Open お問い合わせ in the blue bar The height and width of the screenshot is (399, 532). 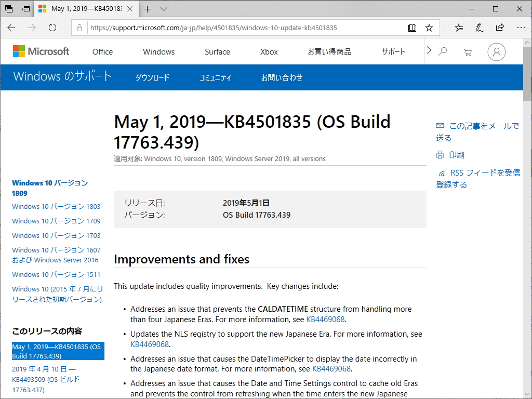coord(282,78)
